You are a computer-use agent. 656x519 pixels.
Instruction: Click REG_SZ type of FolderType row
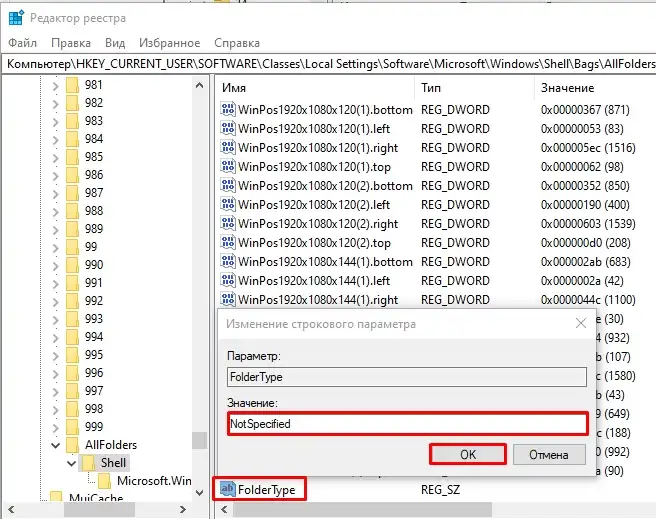(440, 490)
